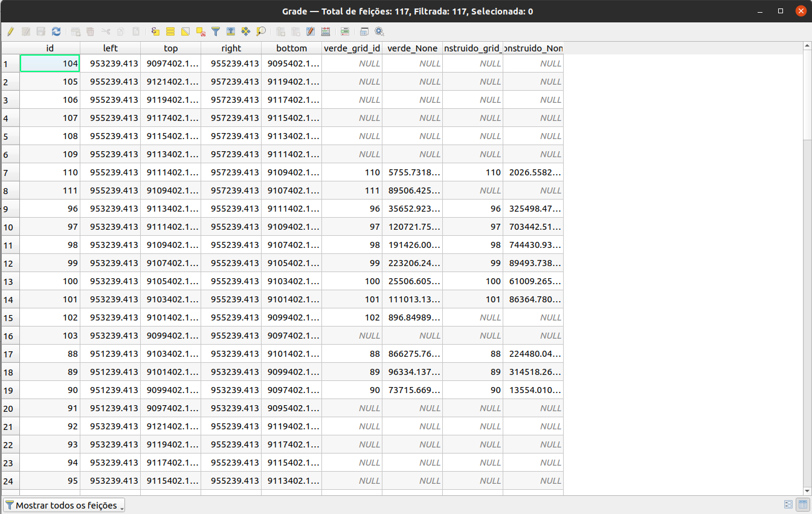Open organize columns icon with pencil
Screen dimensions: 812x514
311,31
